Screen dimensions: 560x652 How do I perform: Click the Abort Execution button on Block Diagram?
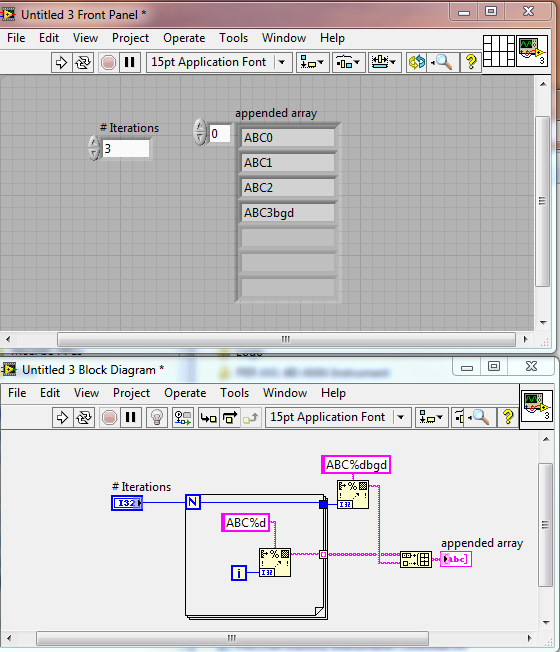coord(109,417)
